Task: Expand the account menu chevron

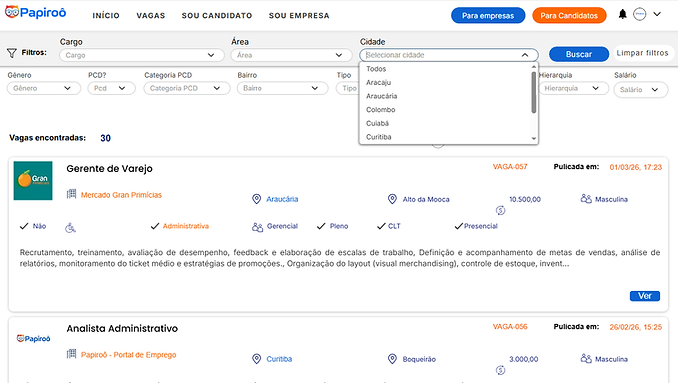Action: click(x=657, y=14)
